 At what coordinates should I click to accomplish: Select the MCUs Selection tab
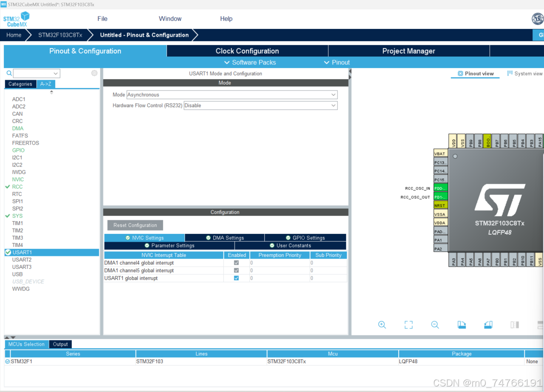click(26, 344)
